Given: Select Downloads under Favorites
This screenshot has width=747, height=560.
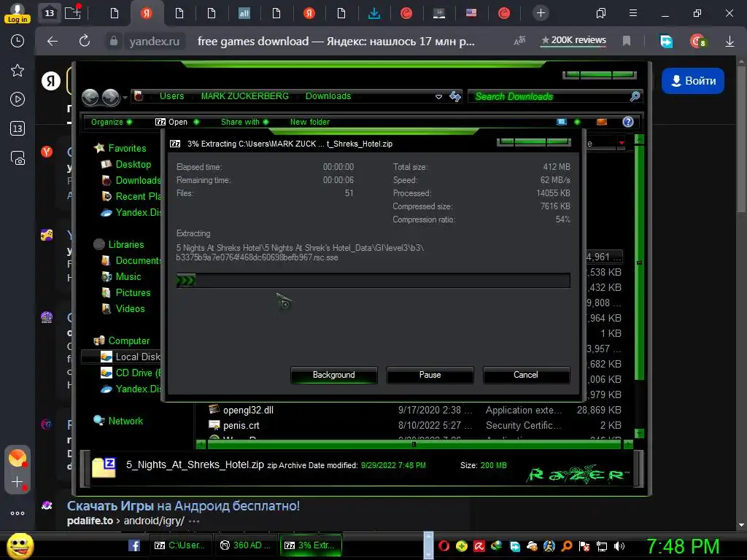Looking at the screenshot, I should pos(131,181).
